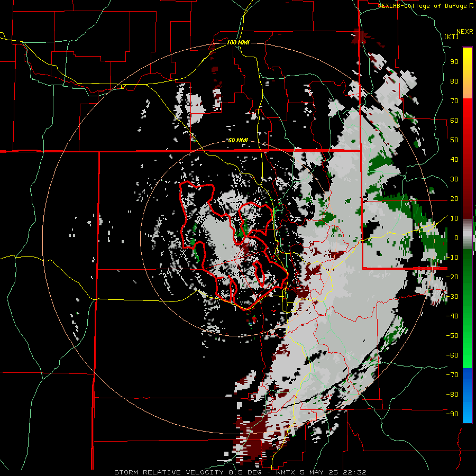476x476 pixels.
Task: Click the -90 value on velocity scale
Action: (x=452, y=414)
